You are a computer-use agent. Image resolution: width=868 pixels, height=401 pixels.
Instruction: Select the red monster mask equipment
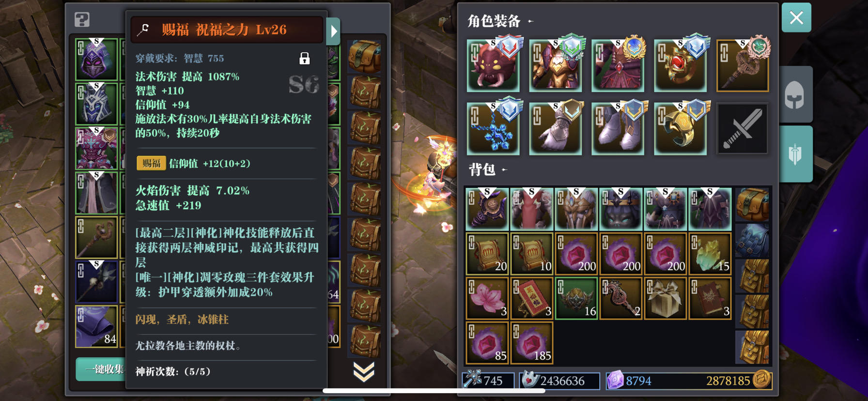pyautogui.click(x=493, y=66)
